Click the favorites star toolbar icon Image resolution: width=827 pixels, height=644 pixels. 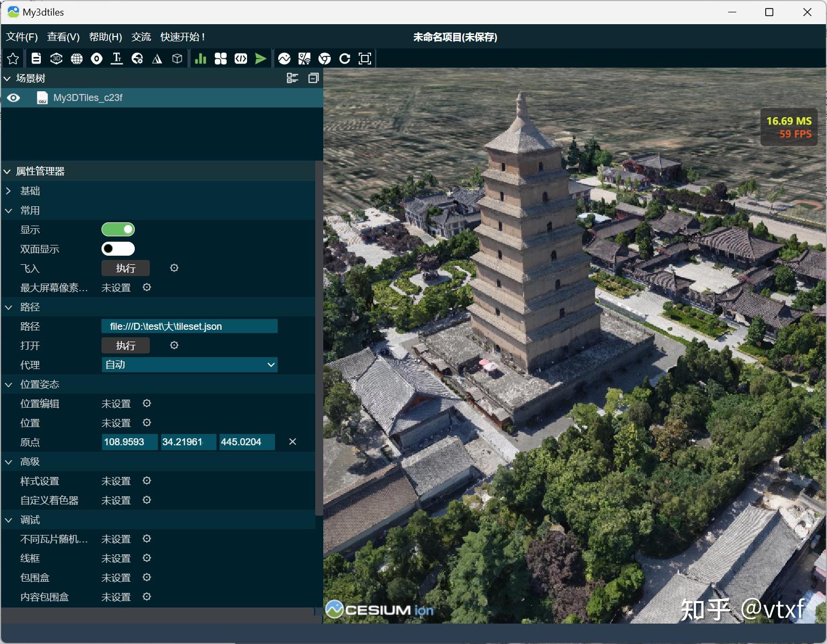tap(13, 59)
